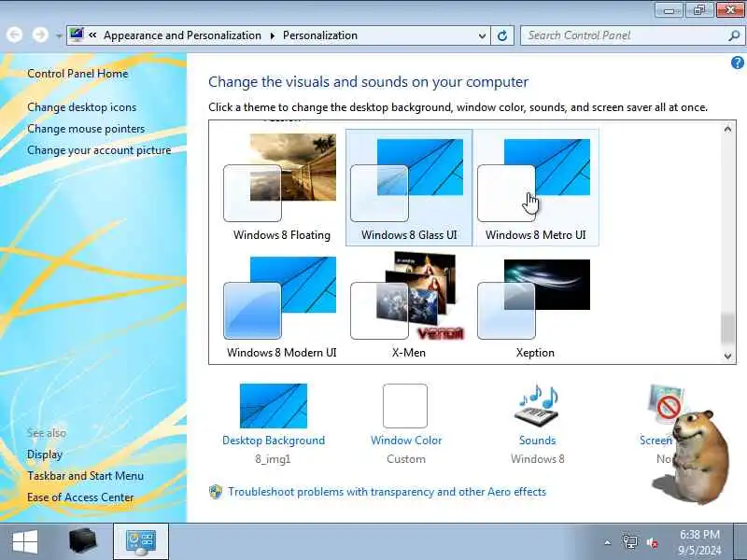The height and width of the screenshot is (560, 747).
Task: Click the Forward navigation arrow
Action: [40, 35]
